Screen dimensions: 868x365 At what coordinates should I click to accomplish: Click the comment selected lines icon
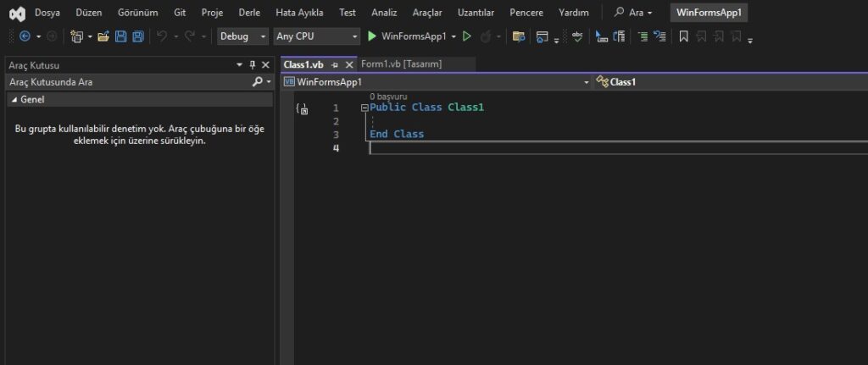coord(643,36)
